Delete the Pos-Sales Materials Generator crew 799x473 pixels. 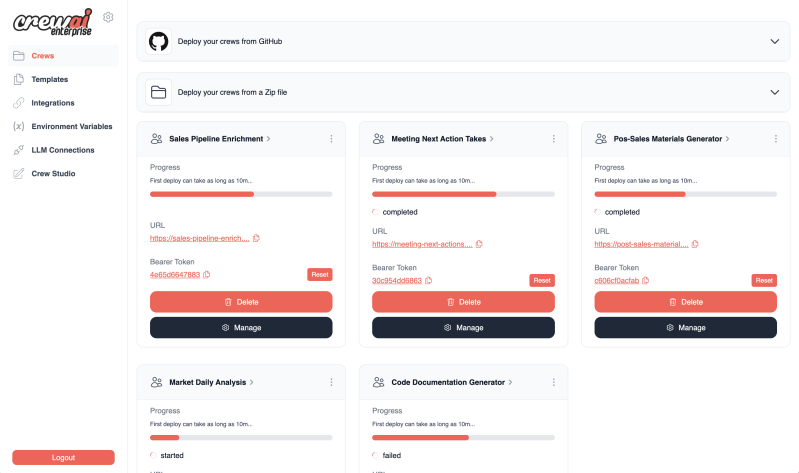(685, 302)
